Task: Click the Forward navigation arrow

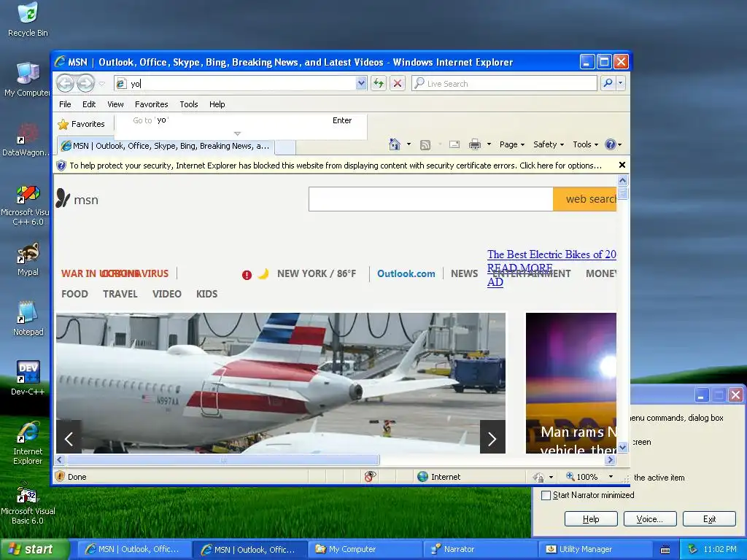Action: click(86, 83)
